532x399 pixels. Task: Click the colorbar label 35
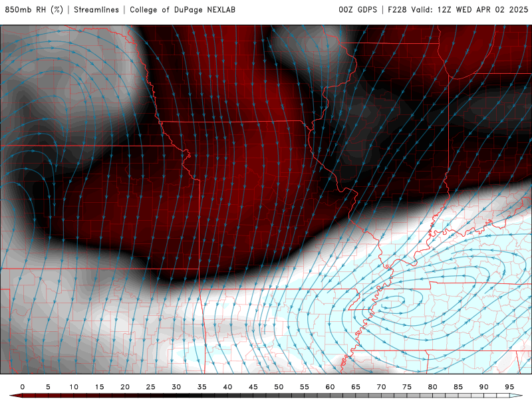click(202, 387)
